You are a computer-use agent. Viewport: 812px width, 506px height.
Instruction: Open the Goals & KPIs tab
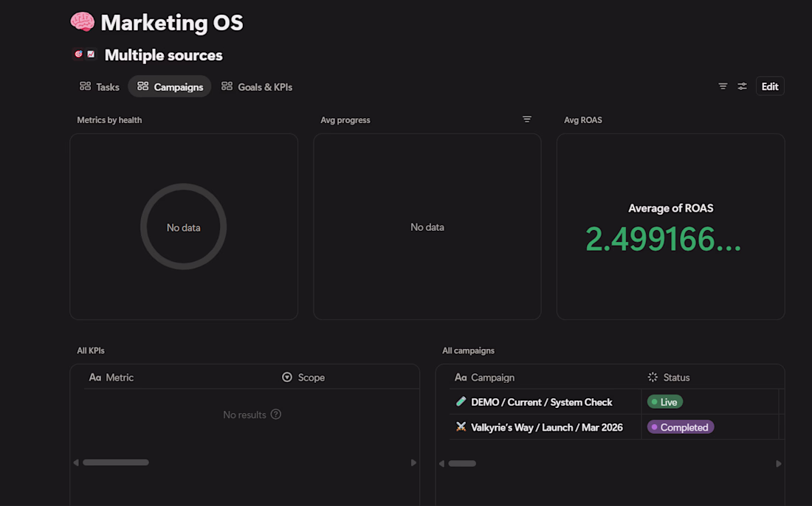(257, 86)
